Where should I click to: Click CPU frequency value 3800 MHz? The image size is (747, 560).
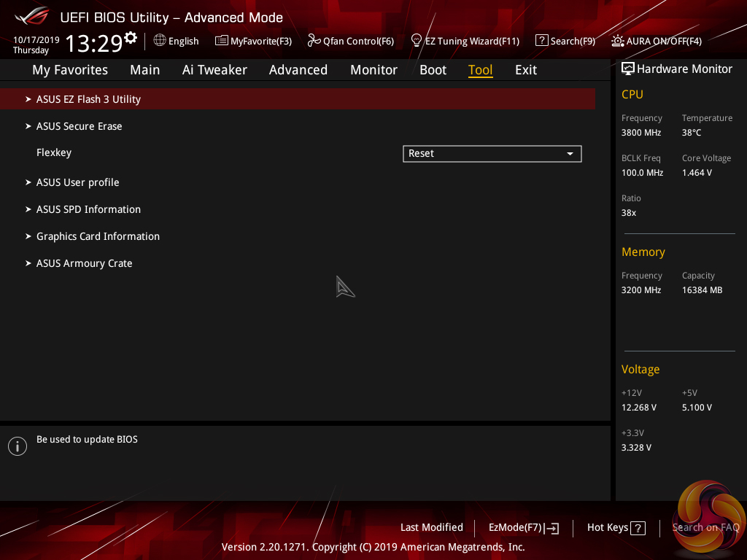pos(641,133)
